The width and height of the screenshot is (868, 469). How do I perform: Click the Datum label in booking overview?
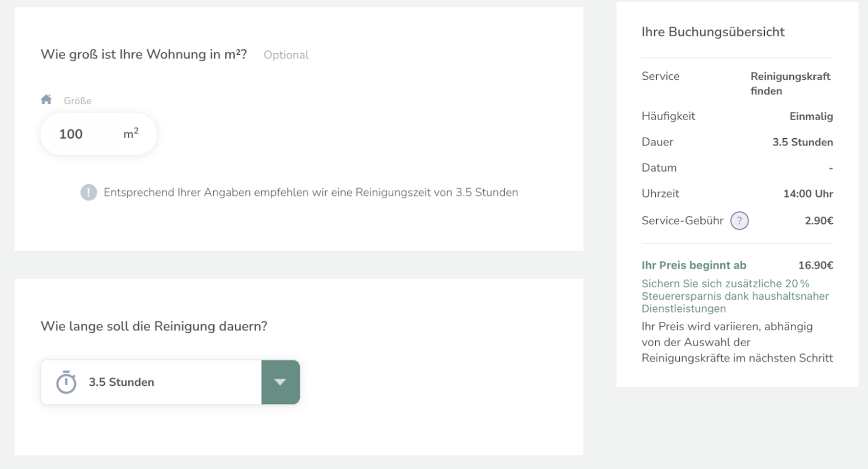659,168
